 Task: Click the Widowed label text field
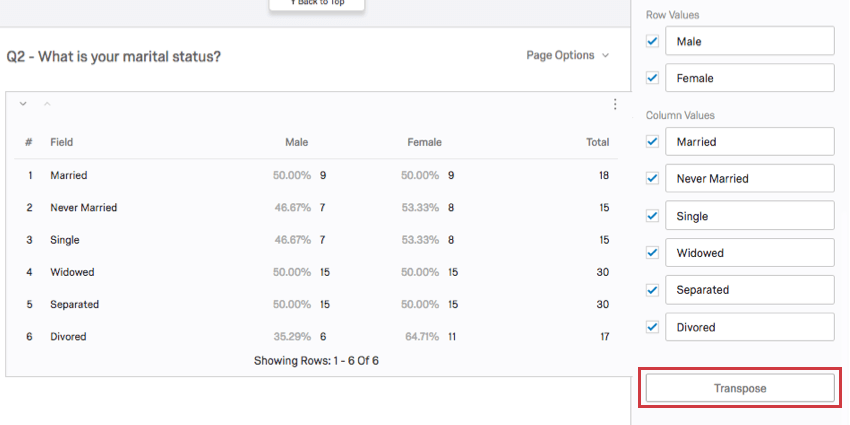click(x=750, y=253)
